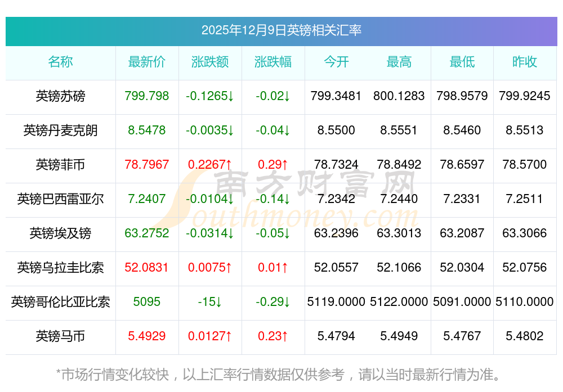Image resolution: width=563 pixels, height=392 pixels.
Task: Click change percent -0.05↓
Action: pos(273,233)
